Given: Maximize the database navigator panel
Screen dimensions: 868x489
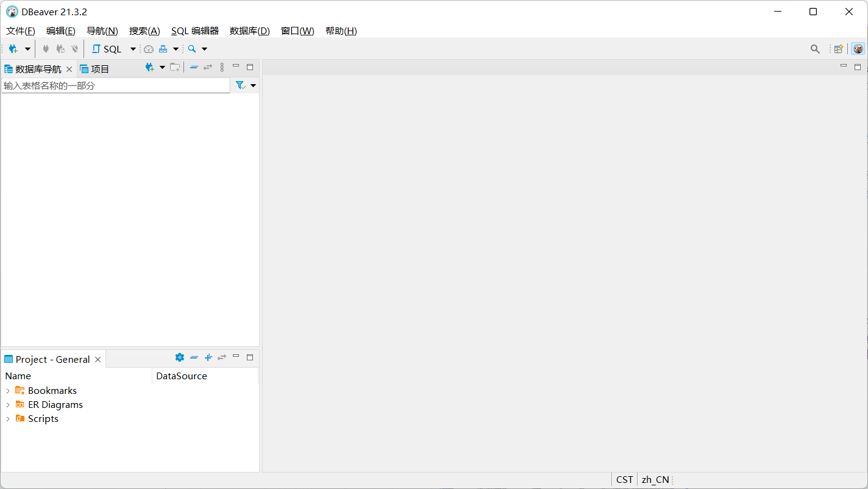Looking at the screenshot, I should [250, 67].
